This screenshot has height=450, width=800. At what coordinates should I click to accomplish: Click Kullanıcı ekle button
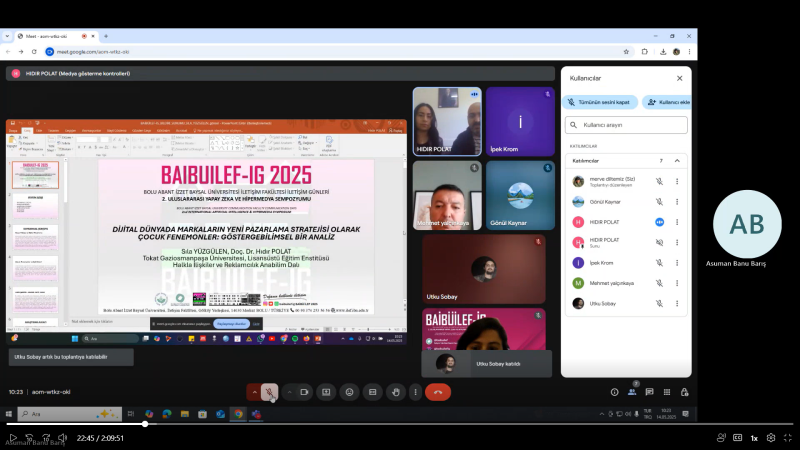(668, 102)
